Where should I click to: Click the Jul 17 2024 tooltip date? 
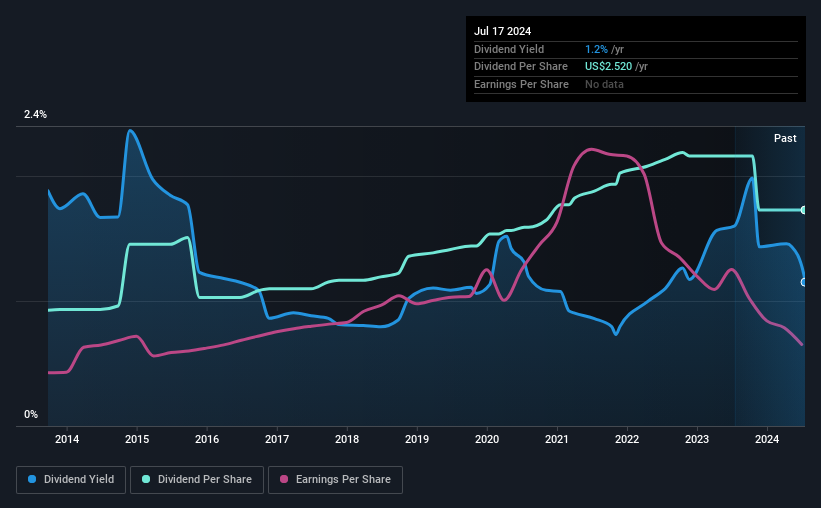(503, 31)
